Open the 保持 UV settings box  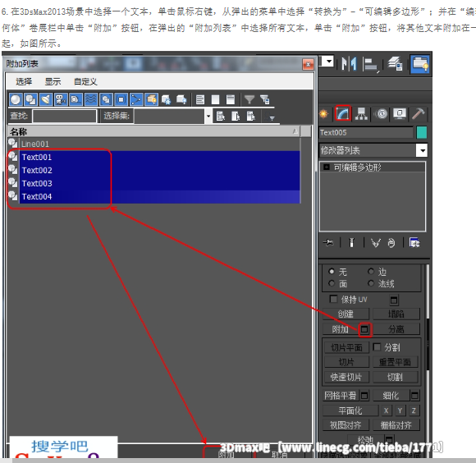tap(394, 300)
